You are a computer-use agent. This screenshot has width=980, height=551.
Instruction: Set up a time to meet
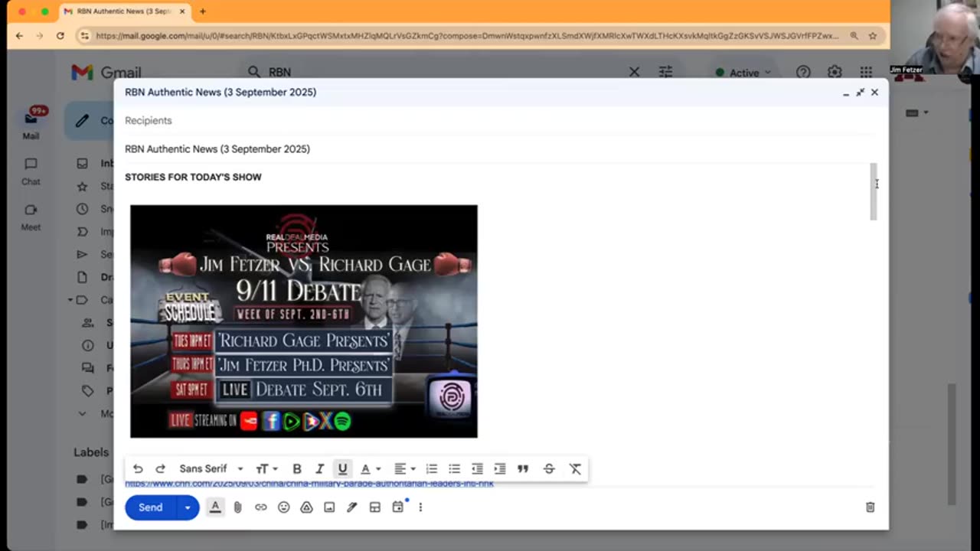[x=398, y=507]
